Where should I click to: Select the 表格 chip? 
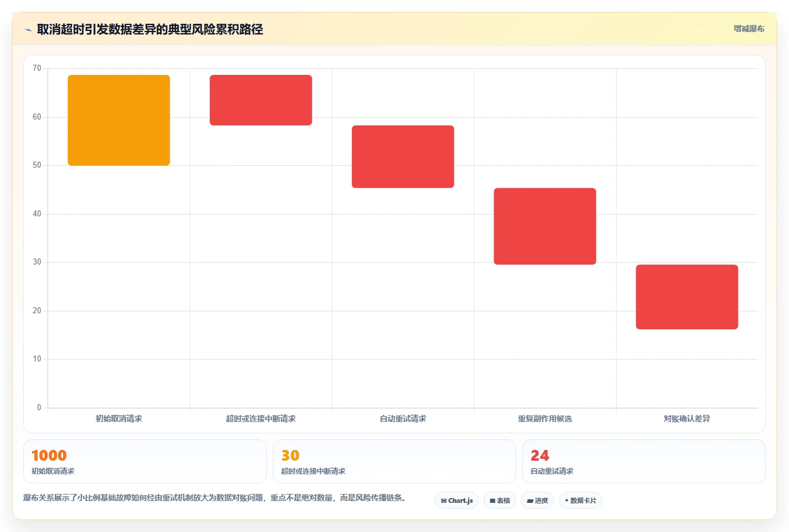[x=499, y=500]
